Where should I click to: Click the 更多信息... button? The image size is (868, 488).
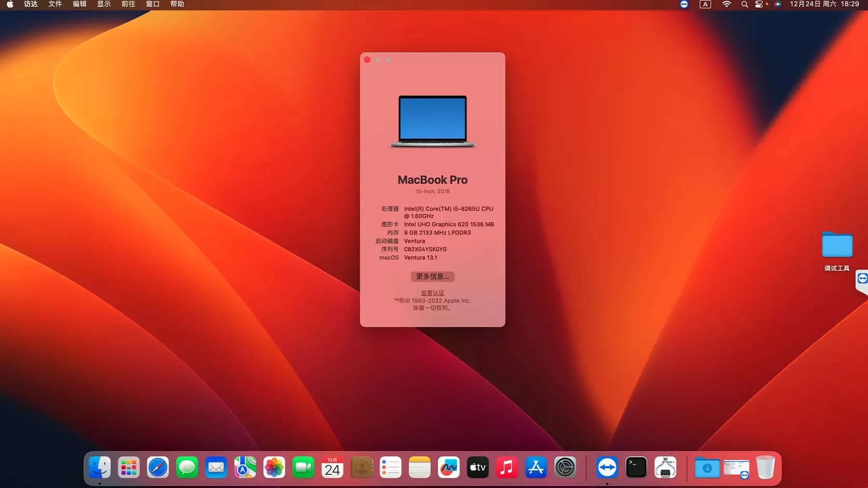click(432, 277)
